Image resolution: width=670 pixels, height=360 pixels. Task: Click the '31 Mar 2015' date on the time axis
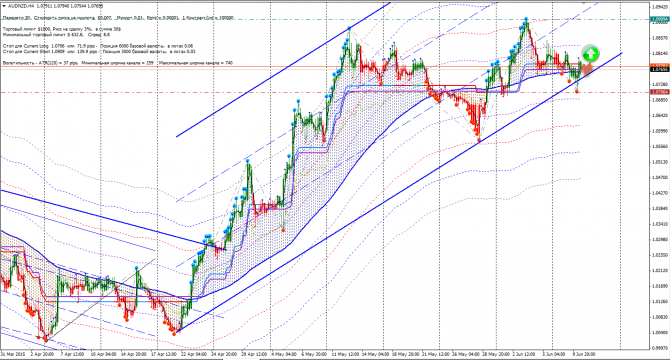12,354
